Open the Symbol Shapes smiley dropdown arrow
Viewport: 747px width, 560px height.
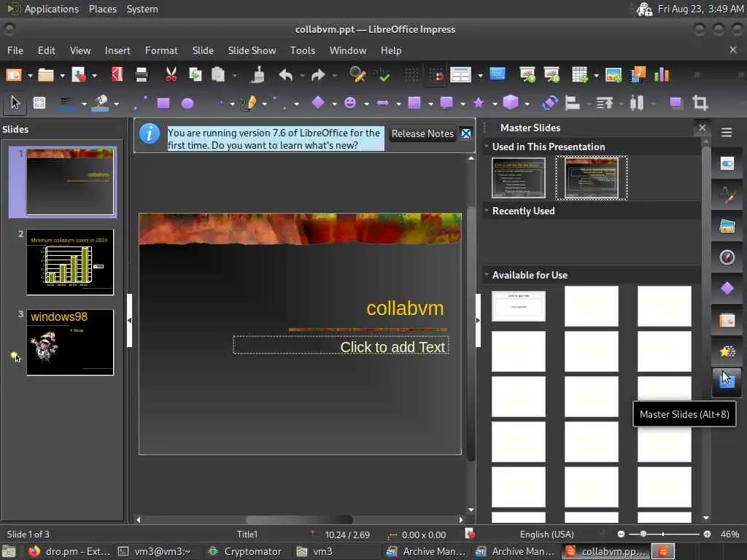tap(366, 104)
